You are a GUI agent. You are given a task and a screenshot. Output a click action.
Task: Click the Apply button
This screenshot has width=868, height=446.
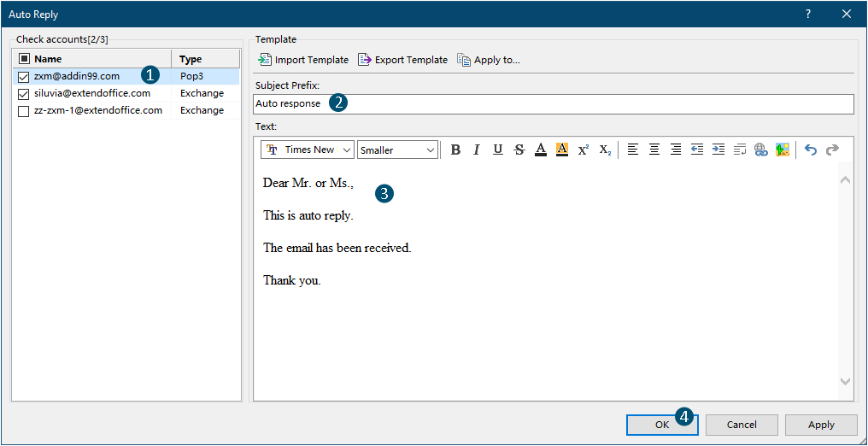820,425
